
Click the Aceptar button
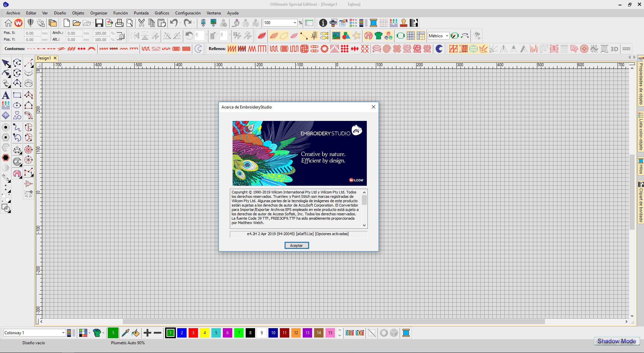(296, 246)
